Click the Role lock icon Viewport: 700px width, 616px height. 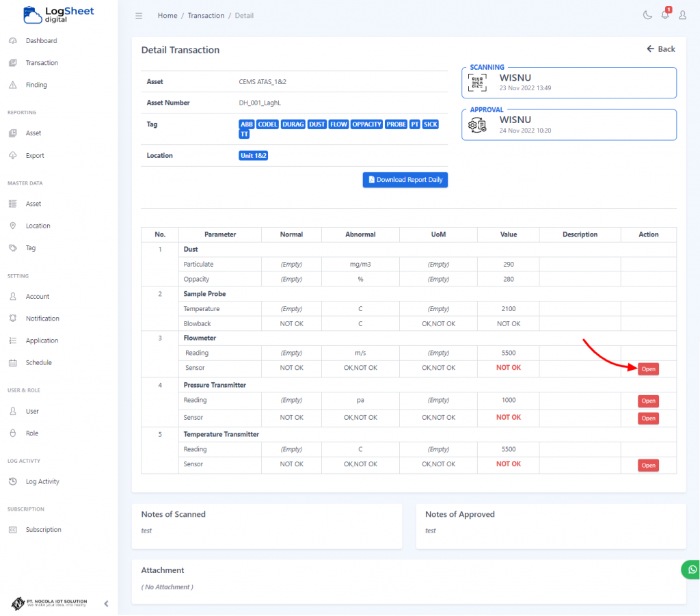click(x=13, y=433)
